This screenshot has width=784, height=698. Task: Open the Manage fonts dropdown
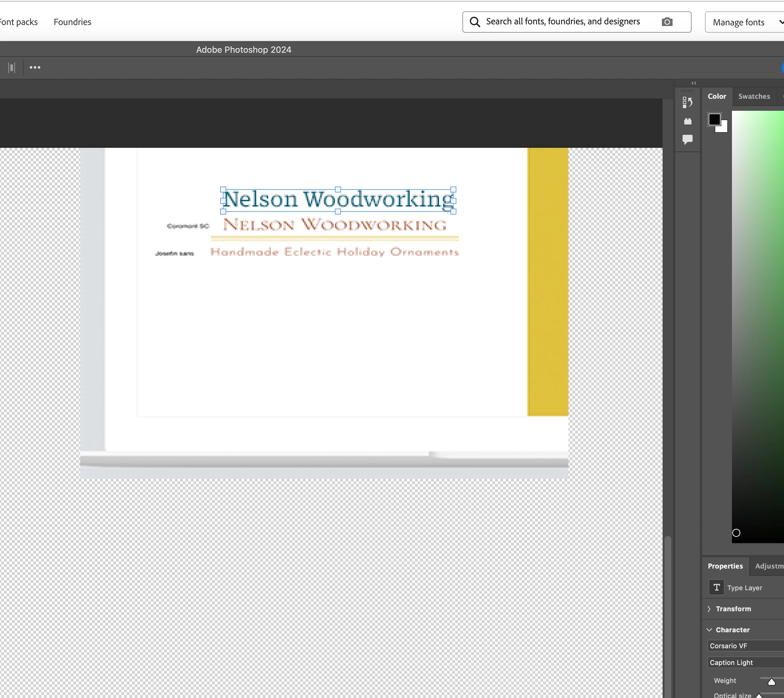coord(743,22)
